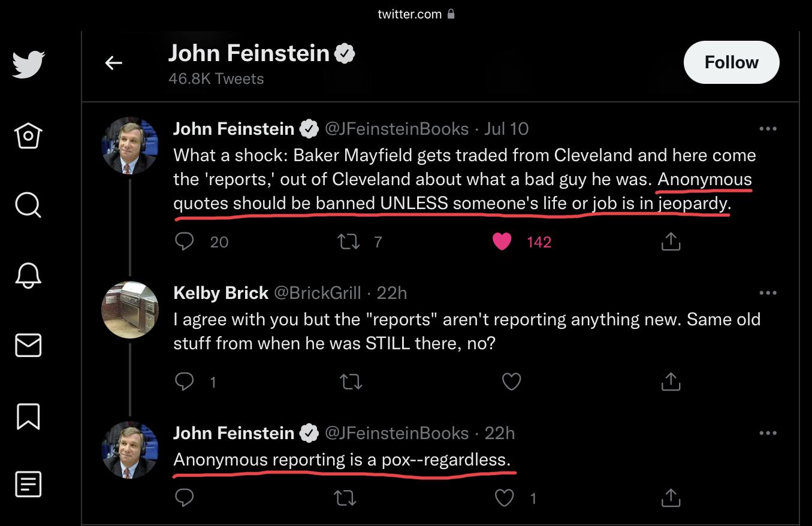
Task: Open more options on the Jul 10 tweet
Action: coord(768,129)
